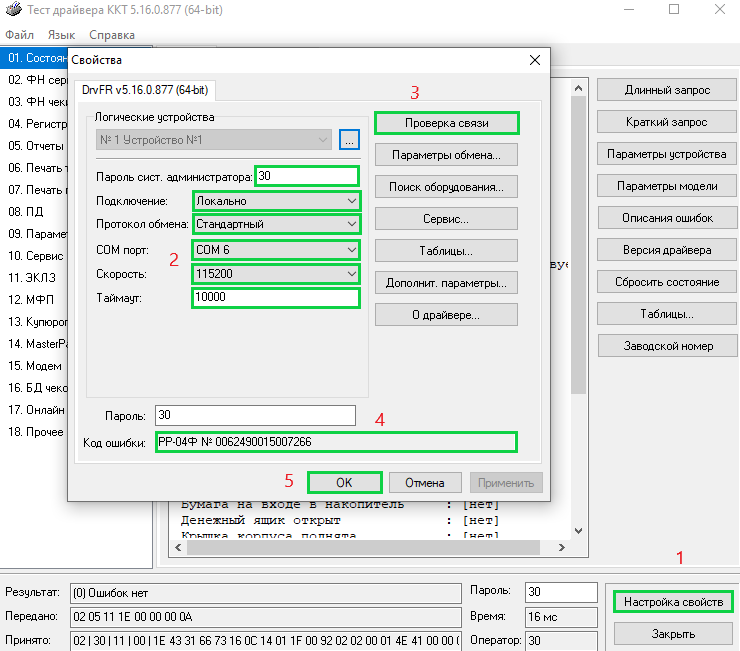Click the Результат field showing Ошибок нет

(266, 593)
